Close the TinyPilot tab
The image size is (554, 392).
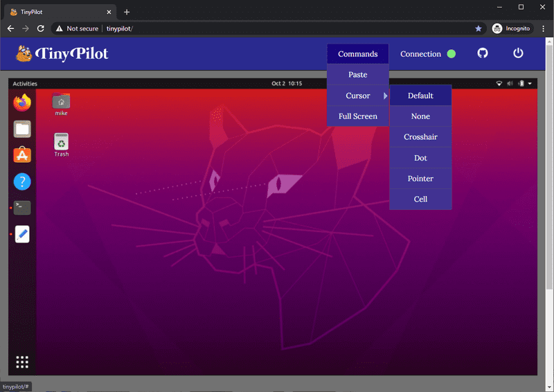[109, 12]
